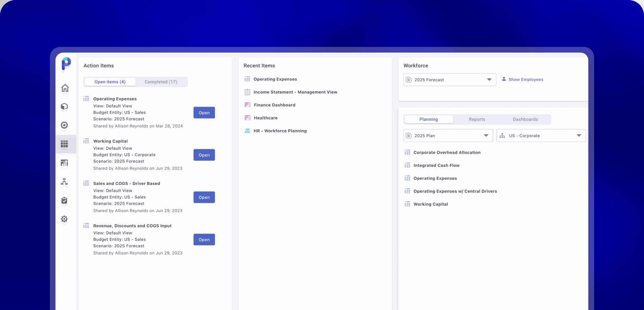
Task: Select the Reports tab
Action: click(x=477, y=119)
